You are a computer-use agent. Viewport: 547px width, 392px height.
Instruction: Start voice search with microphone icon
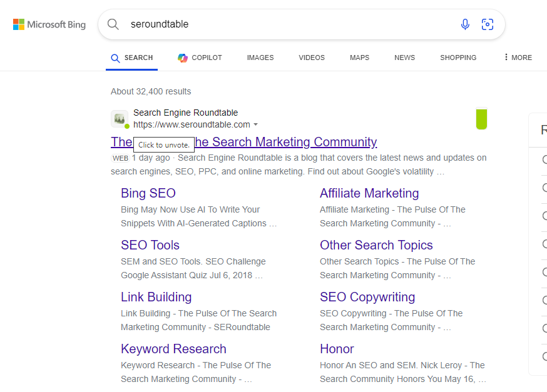tap(465, 24)
